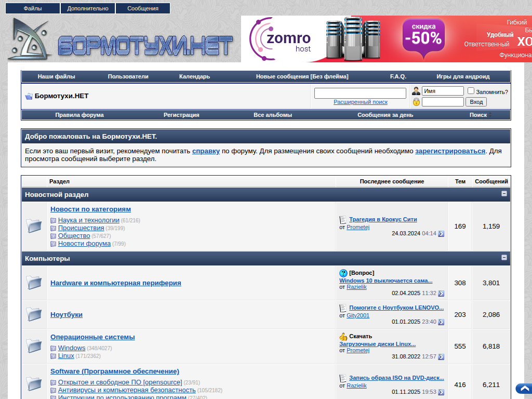The width and height of the screenshot is (532, 399).
Task: Click the Имя username input field
Action: coord(442,91)
